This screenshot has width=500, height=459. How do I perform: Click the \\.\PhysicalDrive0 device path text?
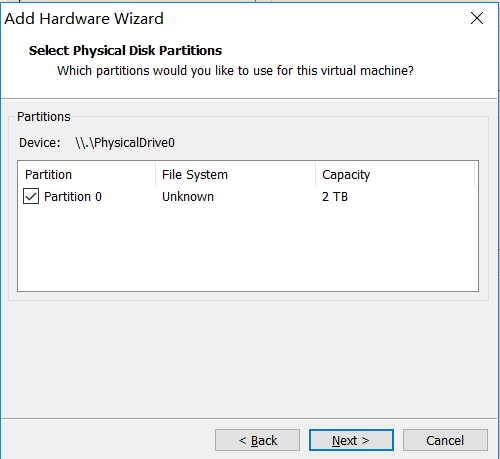coord(125,143)
